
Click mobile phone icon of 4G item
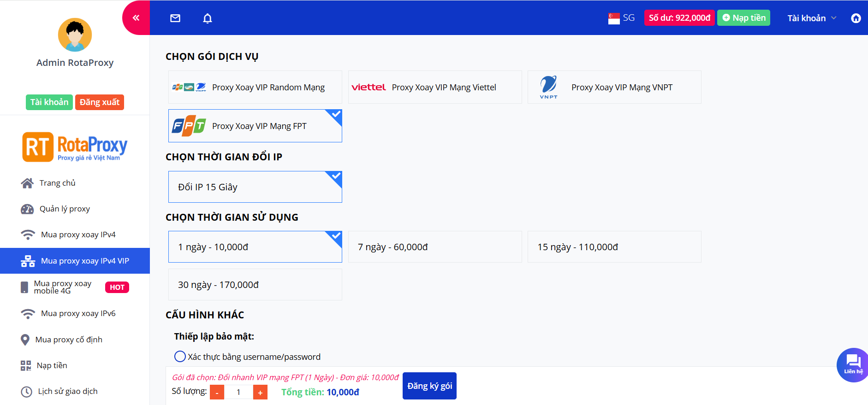click(24, 288)
